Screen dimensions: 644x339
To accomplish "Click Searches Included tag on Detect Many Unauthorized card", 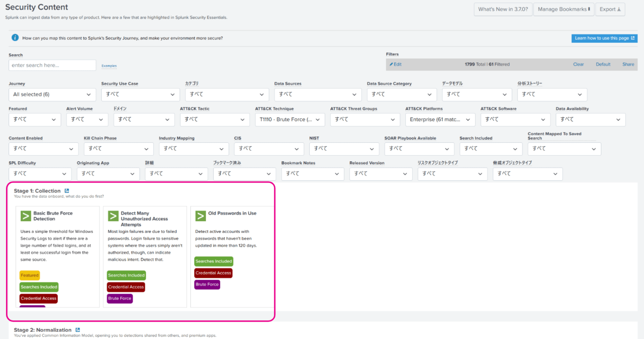I will (126, 275).
